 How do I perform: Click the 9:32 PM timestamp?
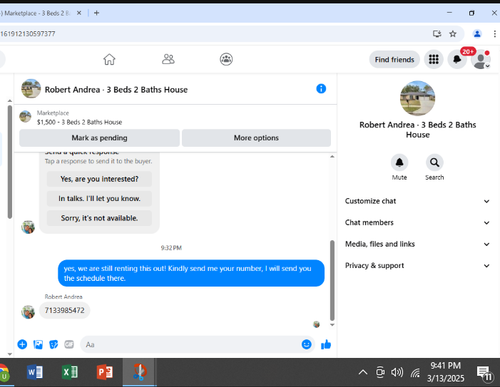(x=171, y=248)
